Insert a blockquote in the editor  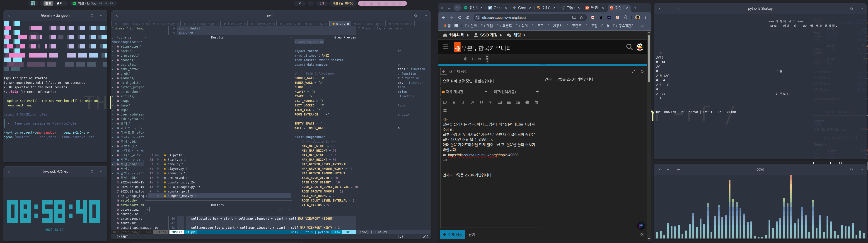pos(481,102)
